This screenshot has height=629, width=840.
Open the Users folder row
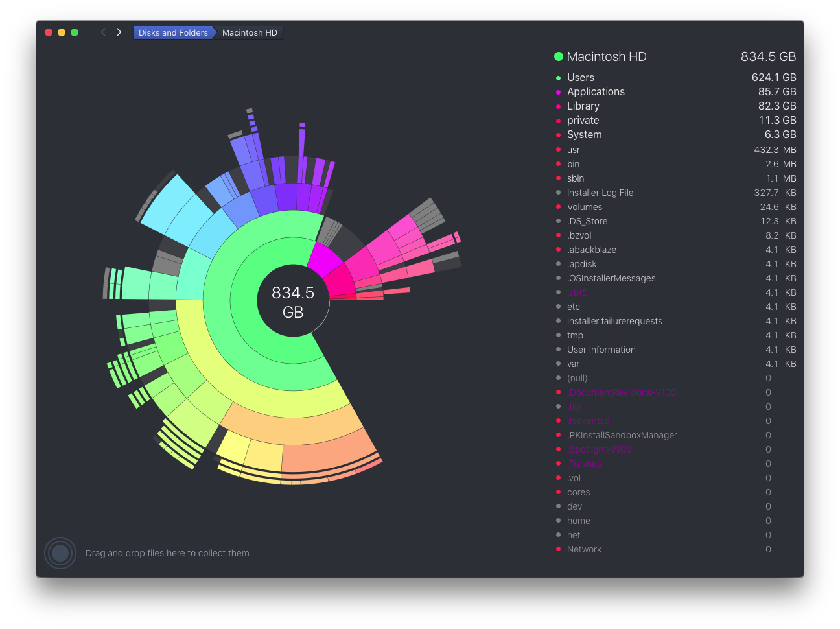tap(675, 77)
